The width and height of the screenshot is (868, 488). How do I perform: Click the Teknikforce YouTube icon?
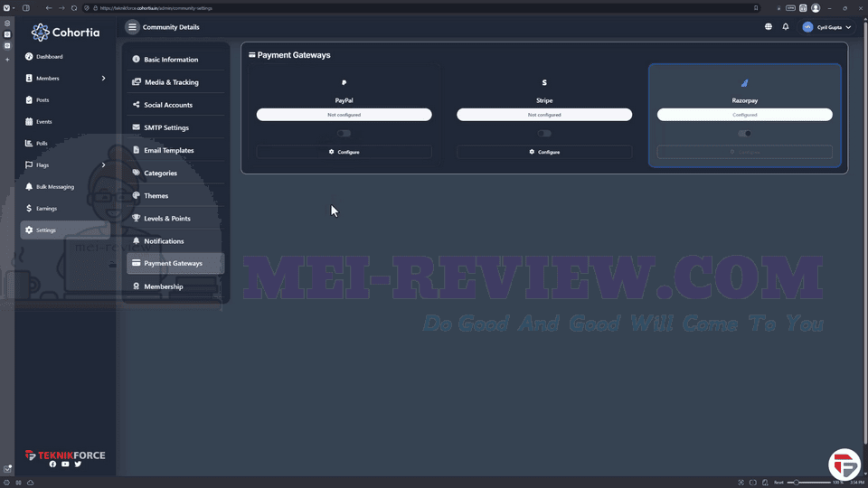(65, 465)
